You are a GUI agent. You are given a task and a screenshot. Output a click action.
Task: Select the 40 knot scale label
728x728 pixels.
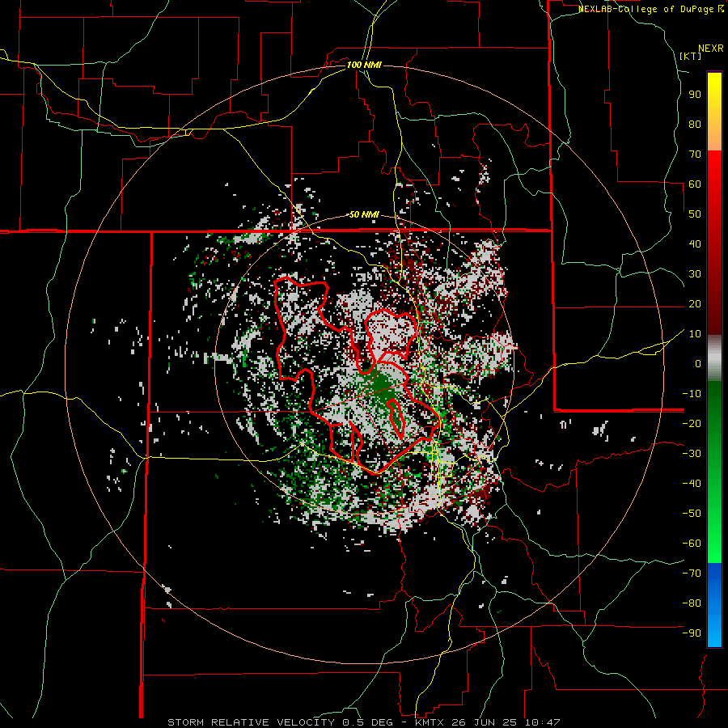click(695, 243)
